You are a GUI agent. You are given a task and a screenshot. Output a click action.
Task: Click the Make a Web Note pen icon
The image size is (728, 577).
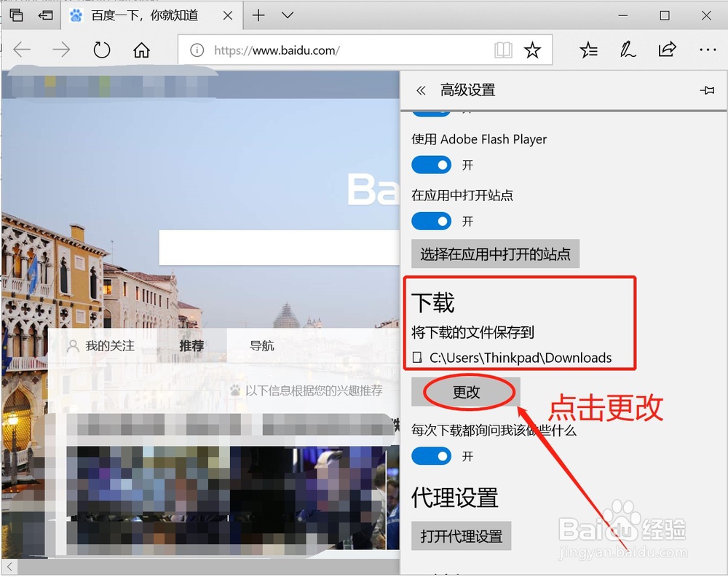[x=627, y=50]
